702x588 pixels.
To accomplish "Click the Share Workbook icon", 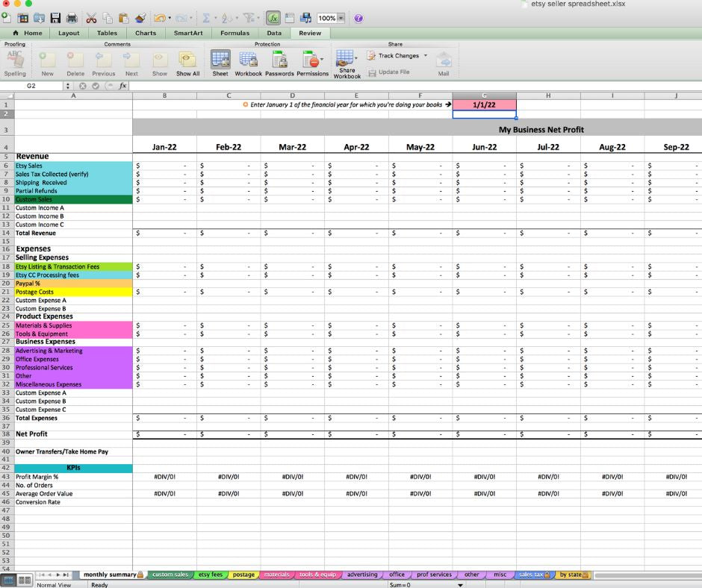I will (x=347, y=63).
